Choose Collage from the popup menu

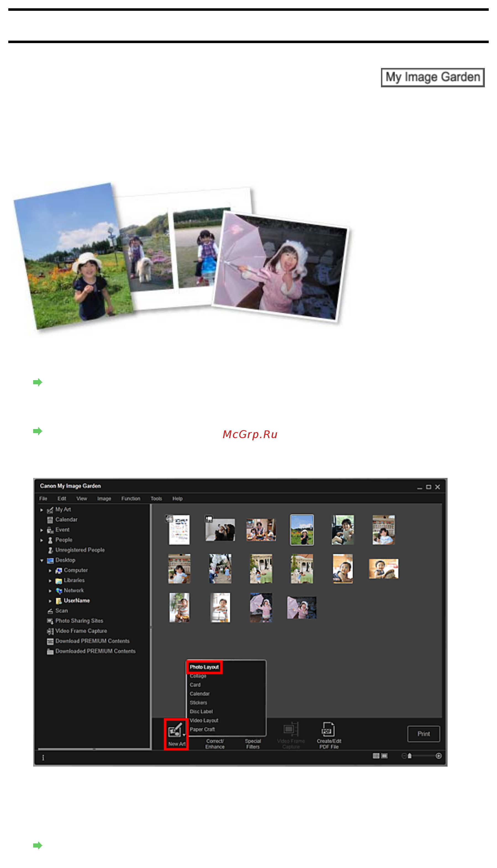(198, 676)
